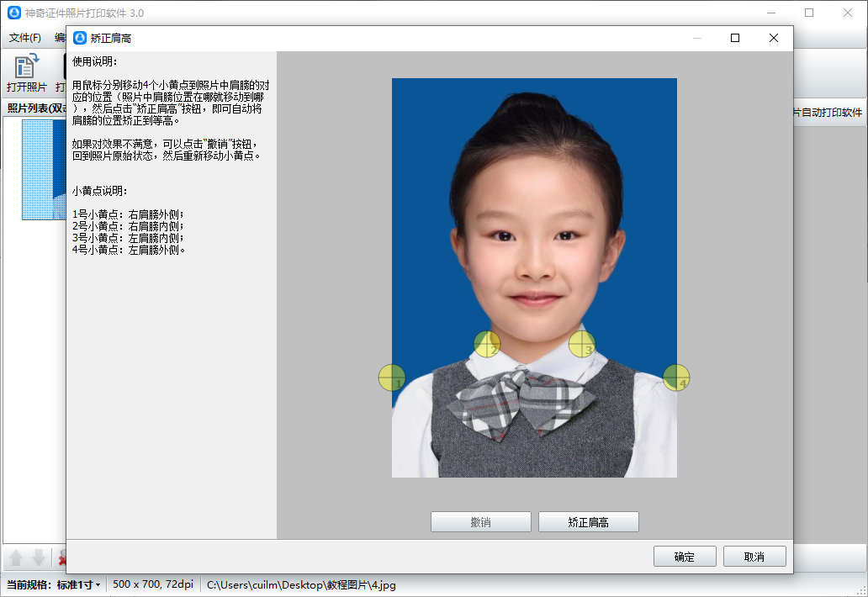Image resolution: width=868 pixels, height=597 pixels.
Task: Expand the 当前规格 标准1寸 dropdown
Action: 79,584
